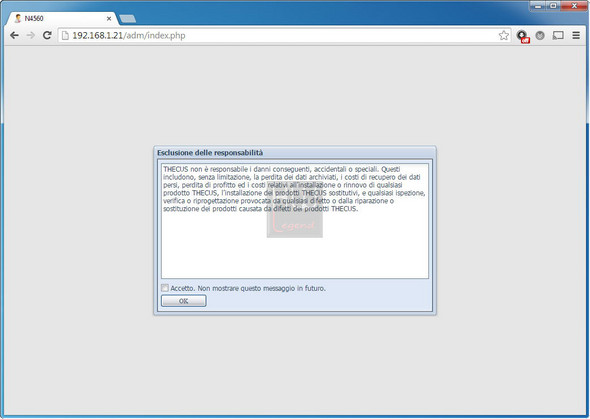This screenshot has width=590, height=419.
Task: Click the OK button in the disclaimer dialog
Action: [x=184, y=301]
